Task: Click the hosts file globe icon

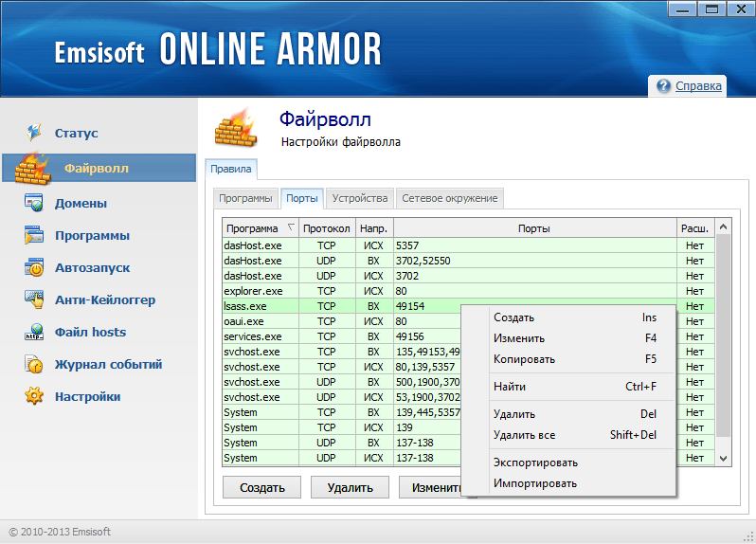Action: (x=34, y=332)
